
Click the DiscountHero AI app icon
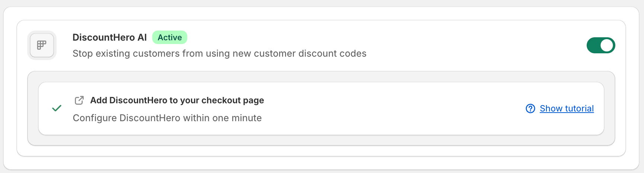point(42,45)
